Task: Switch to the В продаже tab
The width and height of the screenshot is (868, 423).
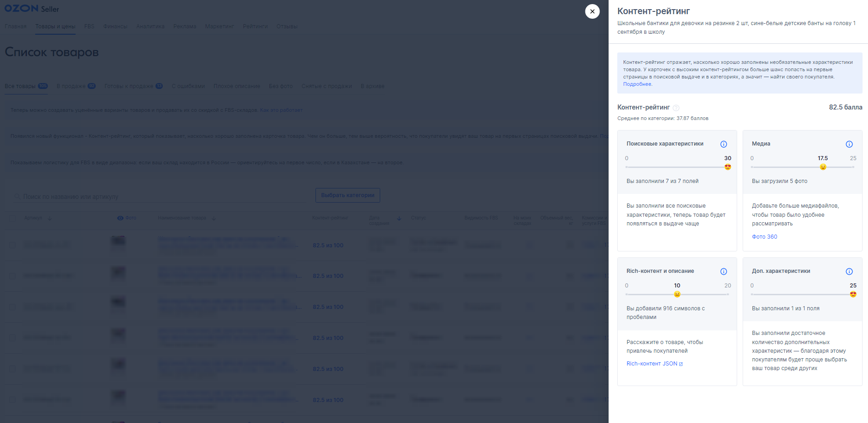Action: [x=76, y=86]
